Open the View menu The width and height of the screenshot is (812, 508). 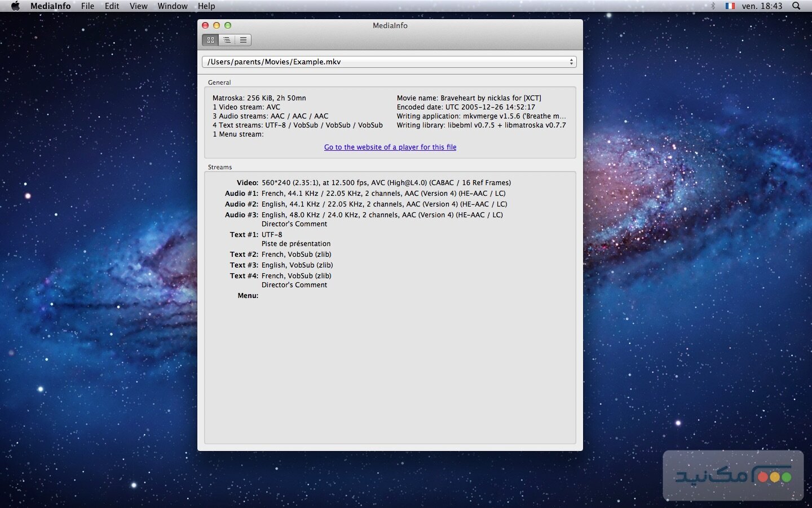click(x=138, y=6)
